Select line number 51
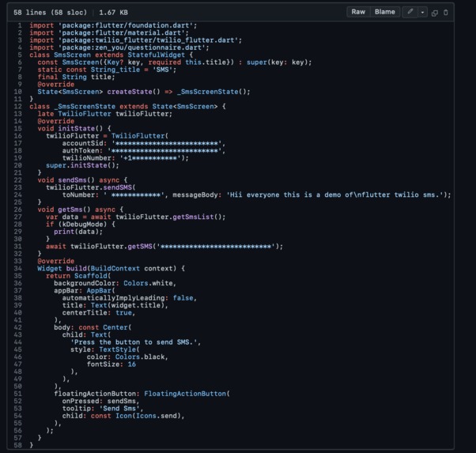This screenshot has width=476, height=453. (x=17, y=394)
